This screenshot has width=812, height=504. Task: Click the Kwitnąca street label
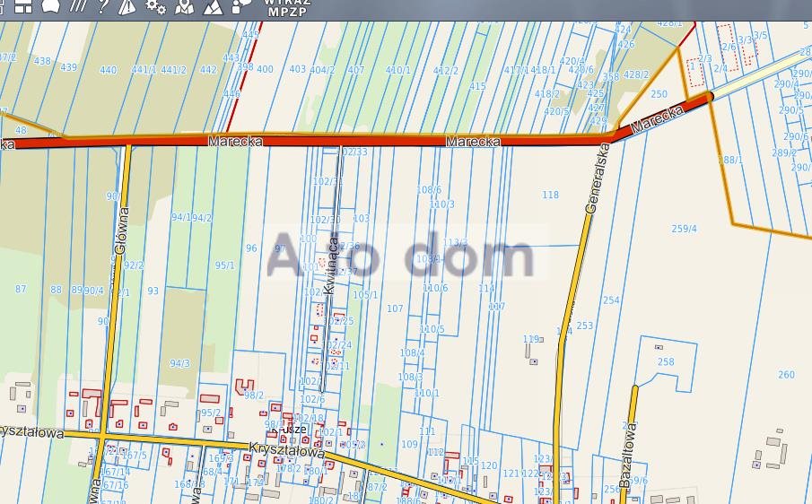(x=331, y=264)
